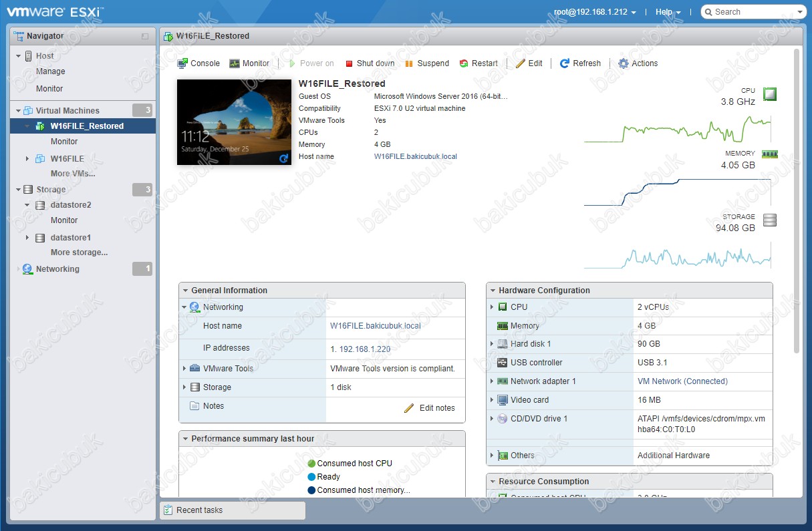Suspend the virtual machine
The width and height of the screenshot is (812, 531).
pyautogui.click(x=427, y=63)
